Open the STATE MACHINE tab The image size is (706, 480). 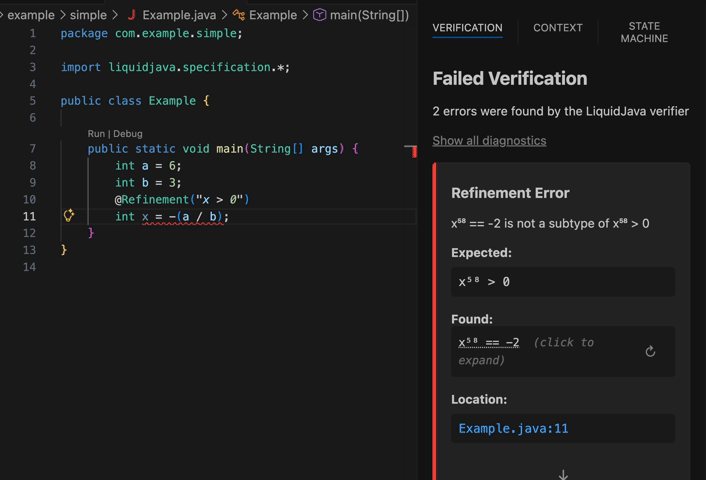coord(644,32)
